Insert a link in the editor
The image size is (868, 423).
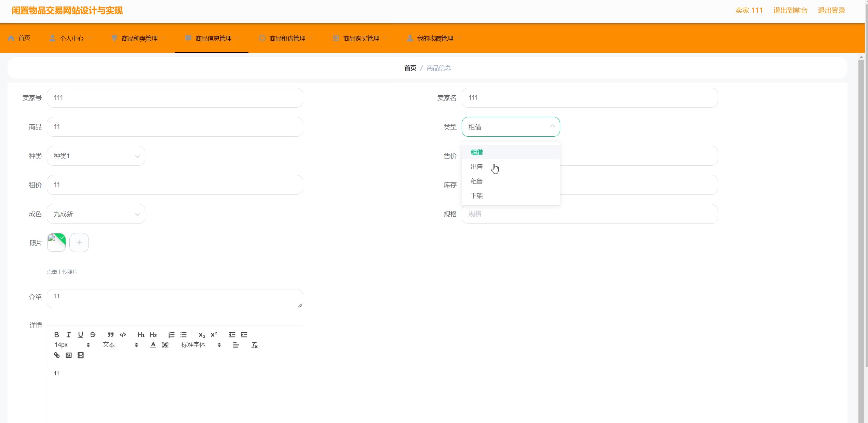[57, 355]
